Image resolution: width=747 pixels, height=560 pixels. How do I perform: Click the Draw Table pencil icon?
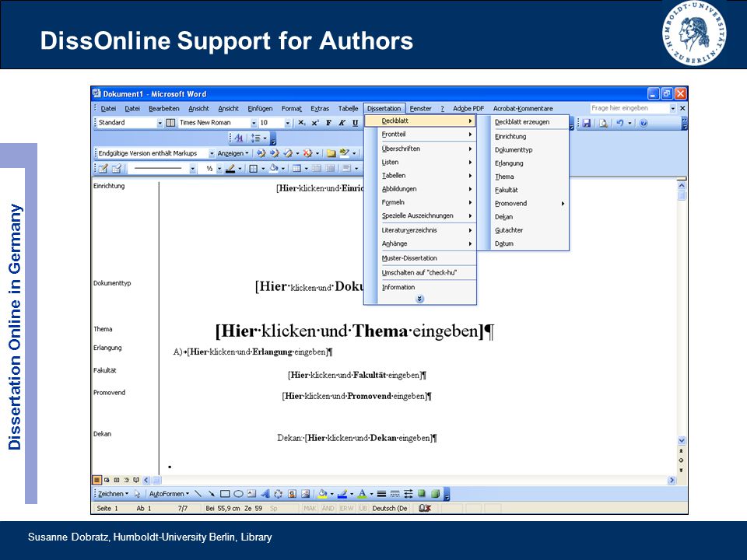click(x=103, y=168)
